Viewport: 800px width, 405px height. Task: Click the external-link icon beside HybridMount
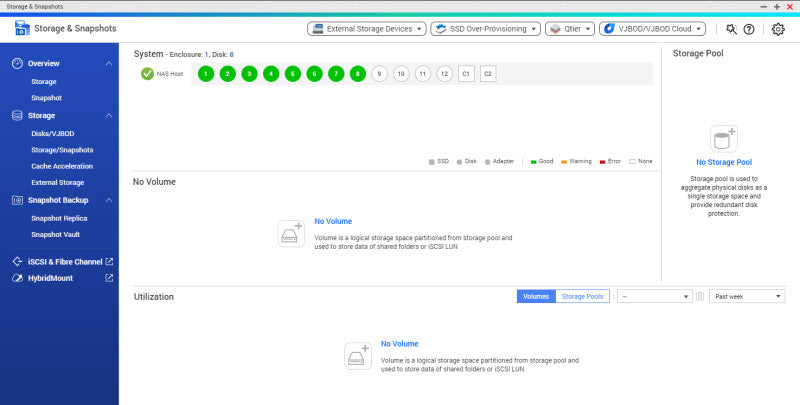point(109,278)
